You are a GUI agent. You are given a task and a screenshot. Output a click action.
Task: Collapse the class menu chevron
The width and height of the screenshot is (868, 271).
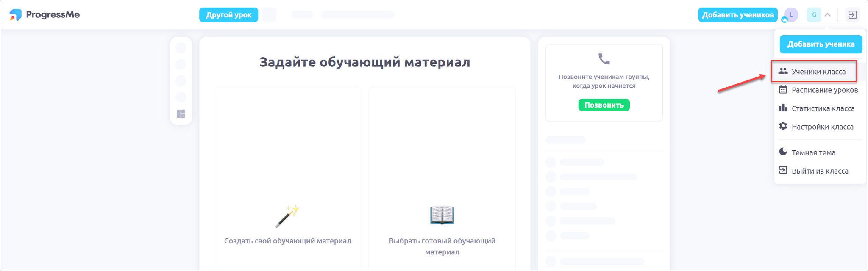[x=828, y=15]
